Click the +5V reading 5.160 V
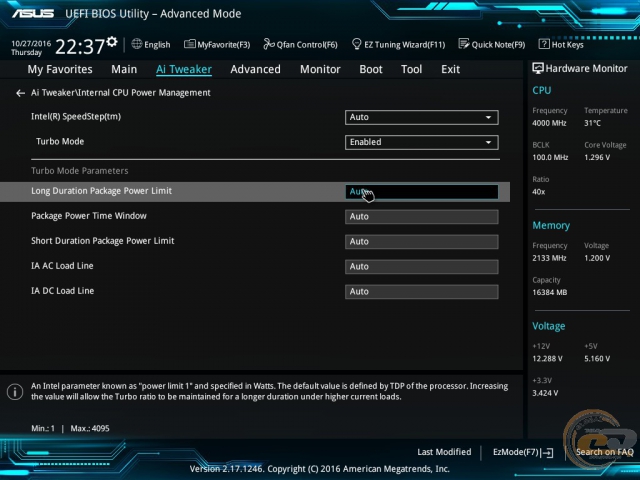 coord(597,359)
